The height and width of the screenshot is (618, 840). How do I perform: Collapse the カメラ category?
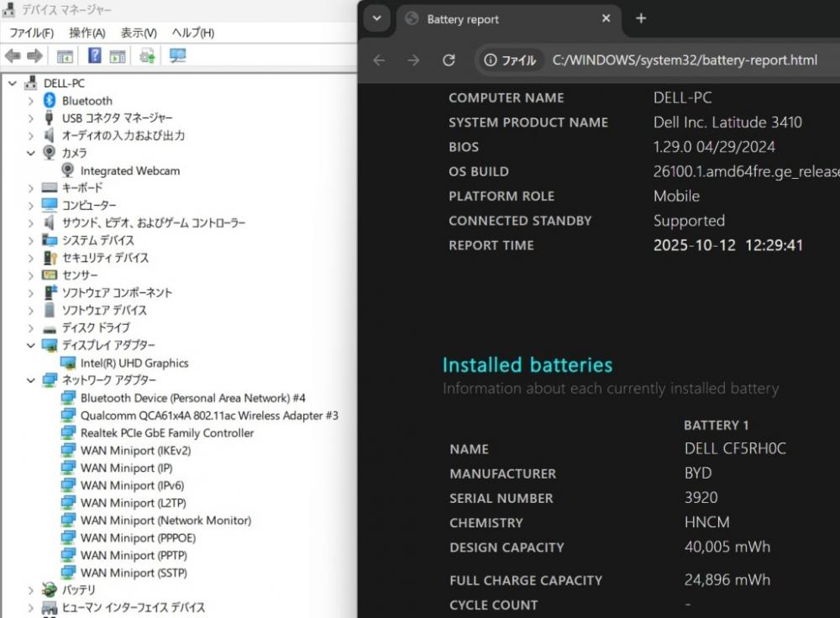coord(31,153)
